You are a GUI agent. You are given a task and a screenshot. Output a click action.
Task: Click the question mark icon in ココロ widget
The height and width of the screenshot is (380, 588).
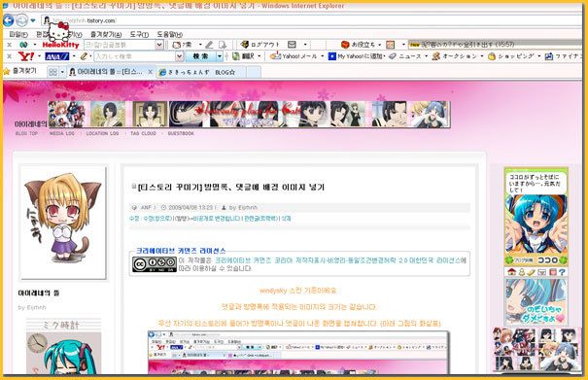pyautogui.click(x=562, y=272)
